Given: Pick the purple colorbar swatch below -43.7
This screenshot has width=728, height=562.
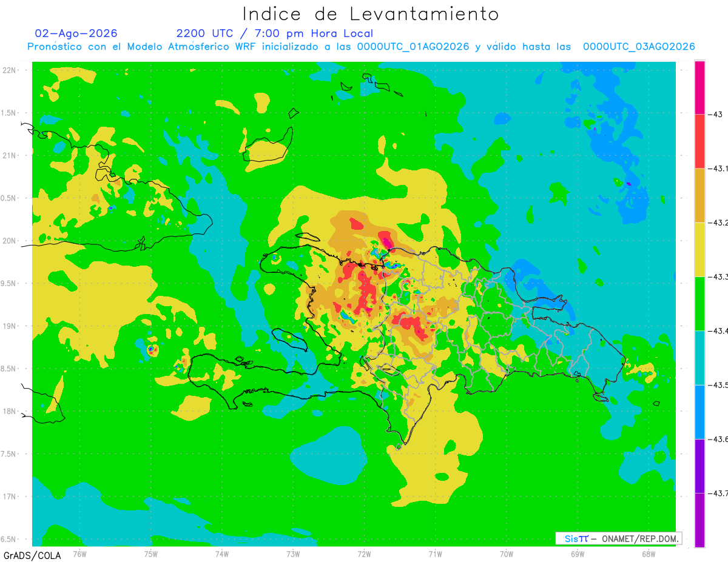Looking at the screenshot, I should click(x=699, y=520).
